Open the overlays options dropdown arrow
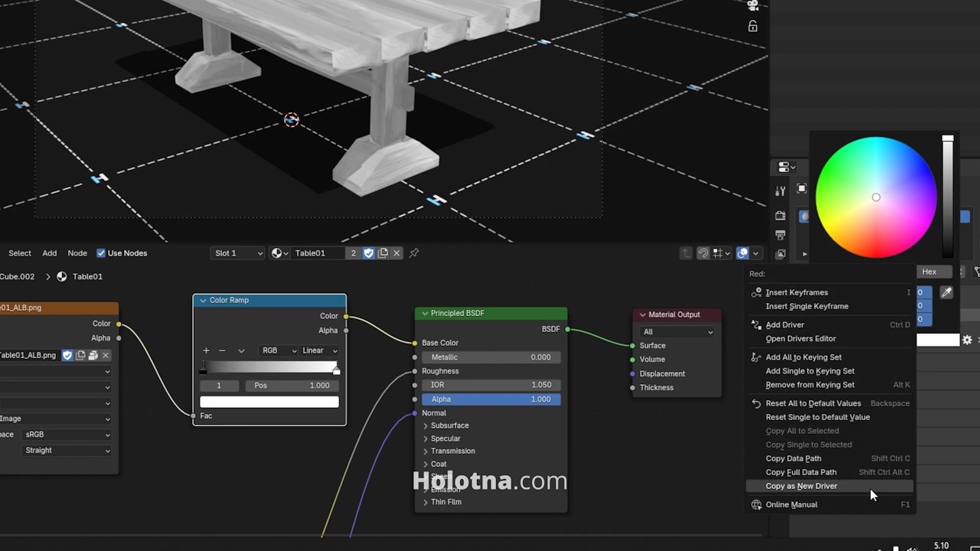This screenshot has height=551, width=980. (x=756, y=253)
